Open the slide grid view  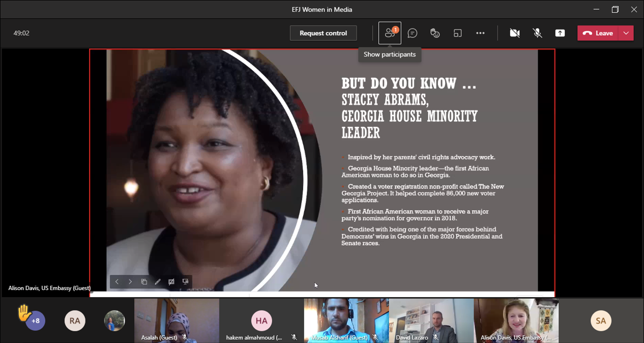pyautogui.click(x=144, y=281)
